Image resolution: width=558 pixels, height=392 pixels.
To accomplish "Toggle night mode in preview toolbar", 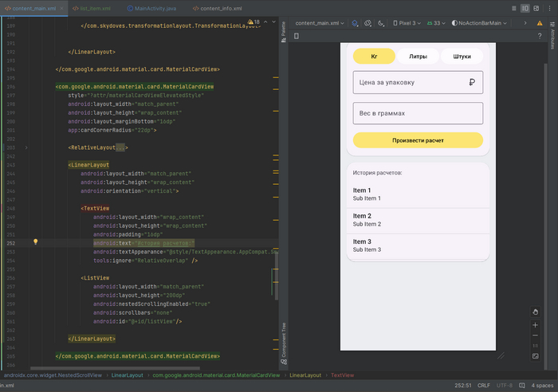I will tap(382, 24).
